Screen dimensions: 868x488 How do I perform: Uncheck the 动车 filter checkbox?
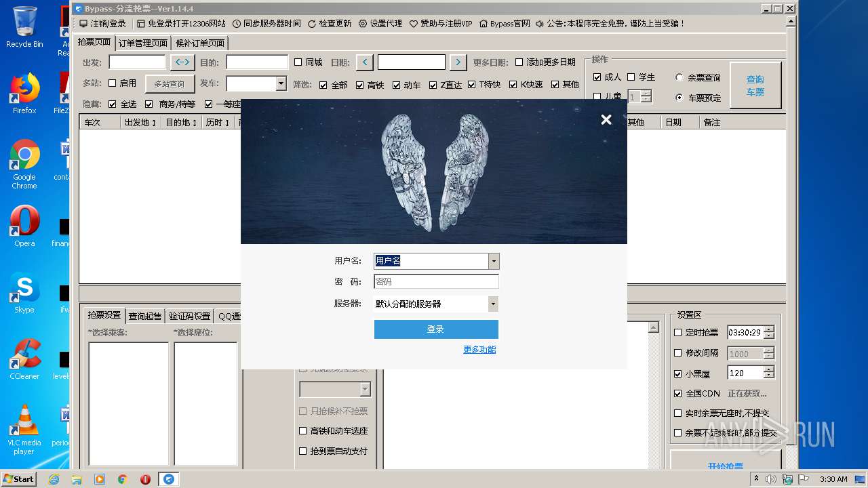coord(396,85)
